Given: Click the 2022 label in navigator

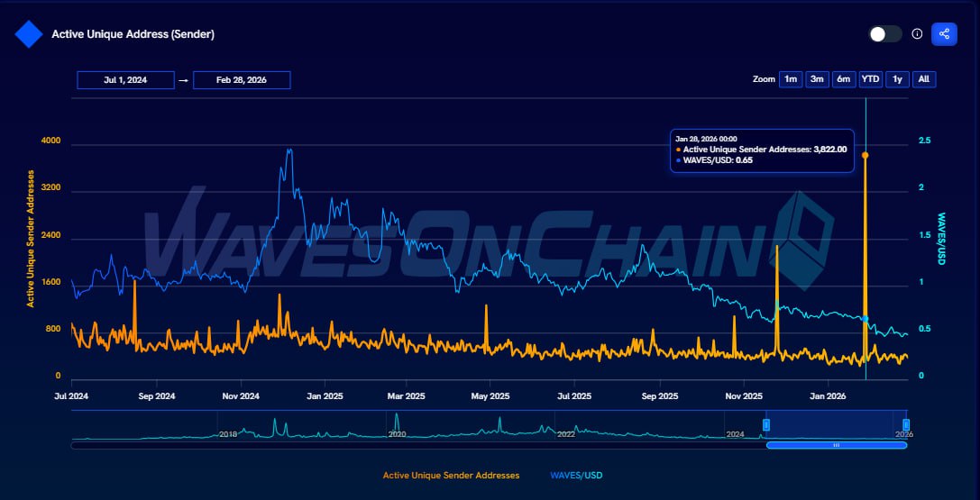Looking at the screenshot, I should 565,434.
